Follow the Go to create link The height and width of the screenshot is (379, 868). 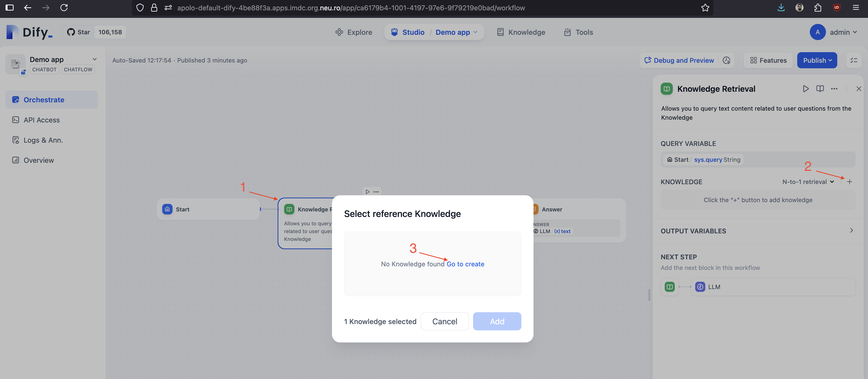[465, 264]
